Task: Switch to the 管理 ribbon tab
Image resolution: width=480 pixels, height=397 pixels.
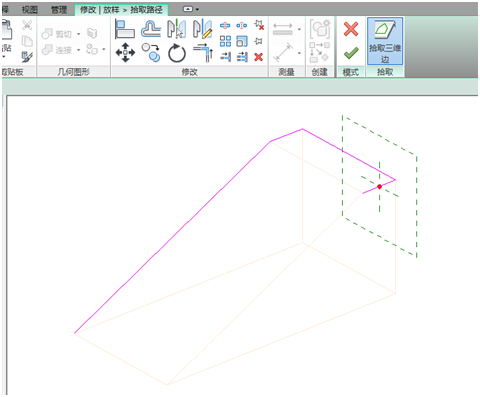Action: 59,10
